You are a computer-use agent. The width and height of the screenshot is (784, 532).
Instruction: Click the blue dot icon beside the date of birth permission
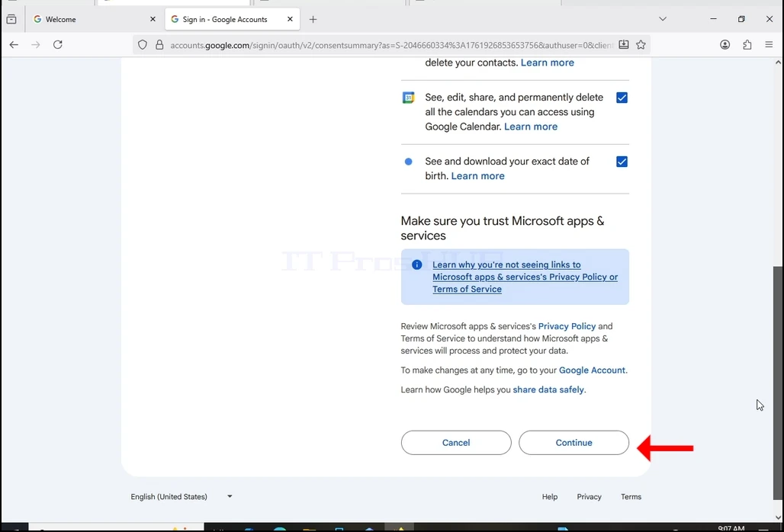409,162
